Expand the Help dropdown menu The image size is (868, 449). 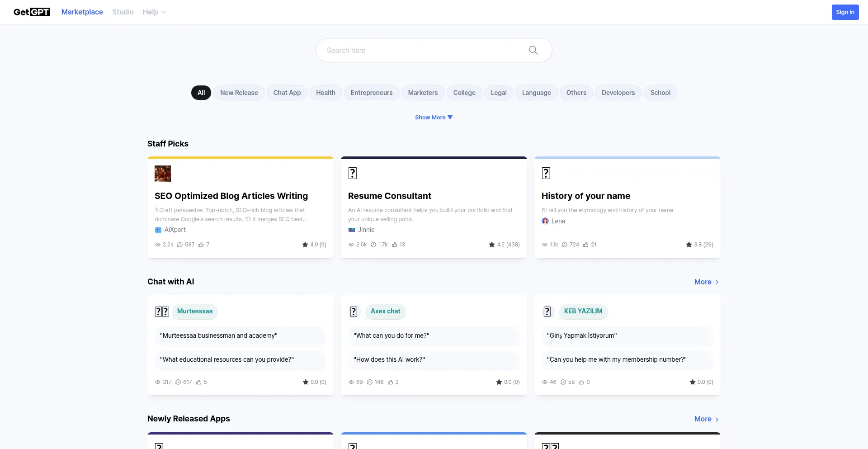point(154,12)
